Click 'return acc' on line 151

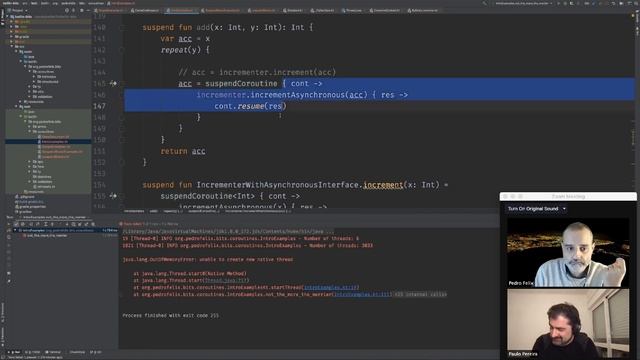(183, 151)
